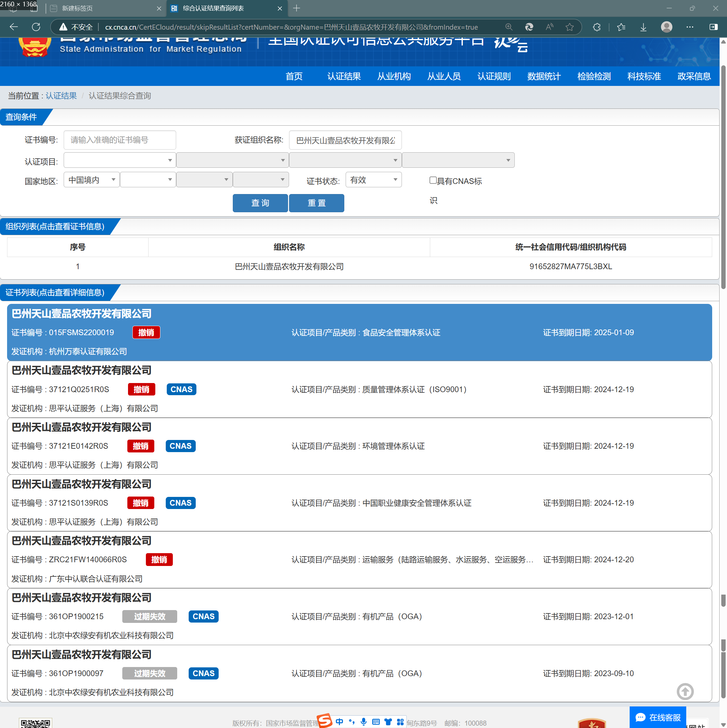This screenshot has width=727, height=728.
Task: Open the user profile avatar
Action: [666, 27]
